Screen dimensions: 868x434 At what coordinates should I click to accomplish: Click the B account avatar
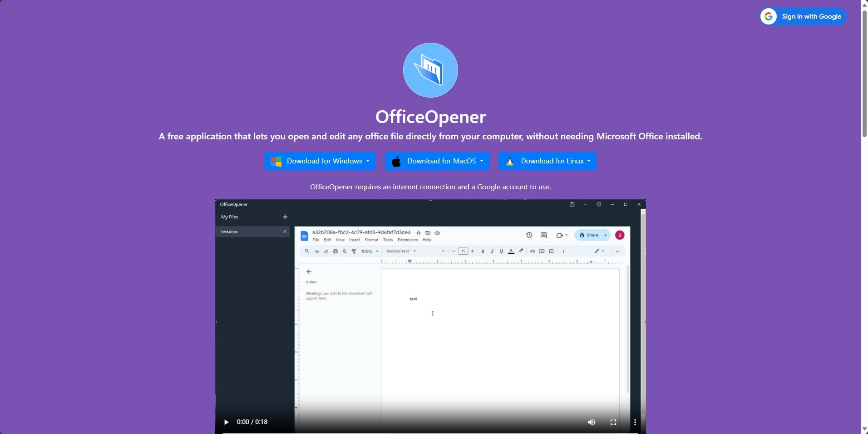(620, 235)
